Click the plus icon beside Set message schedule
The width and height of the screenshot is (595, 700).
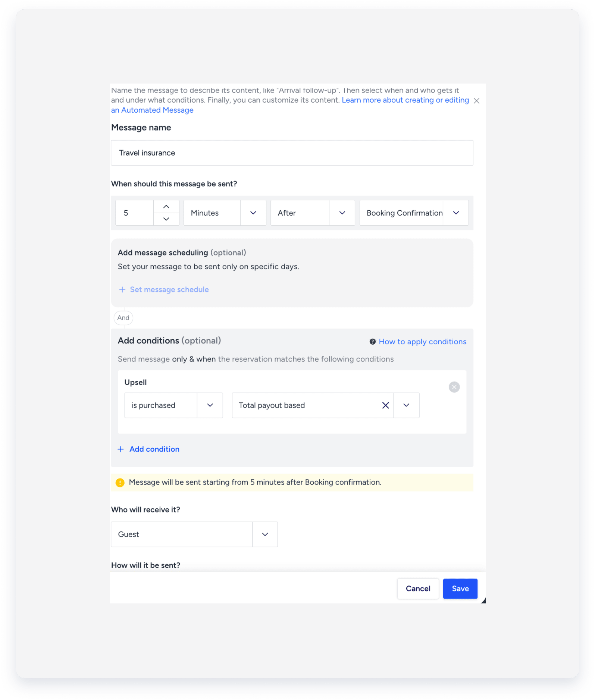tap(122, 290)
